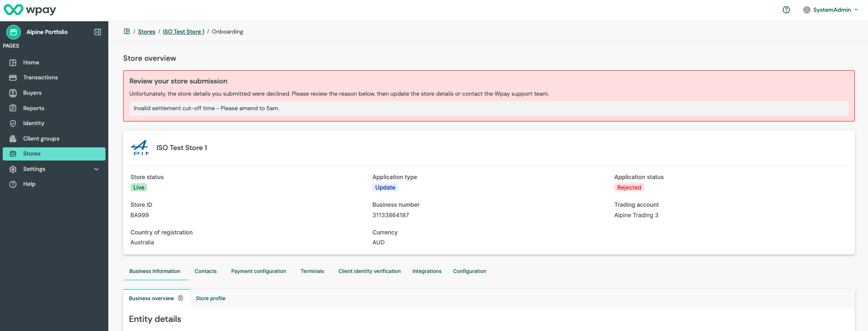
Task: Select the Business overview sub-tab
Action: click(x=156, y=298)
